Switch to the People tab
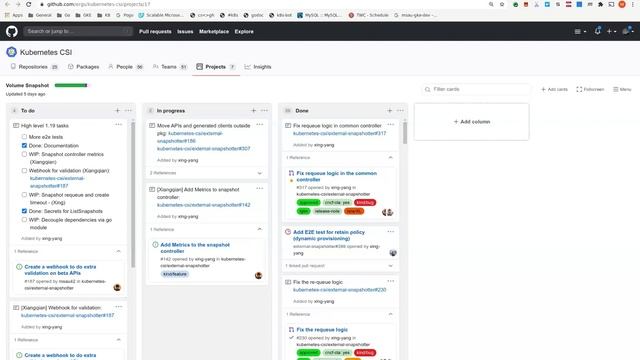 [x=126, y=67]
